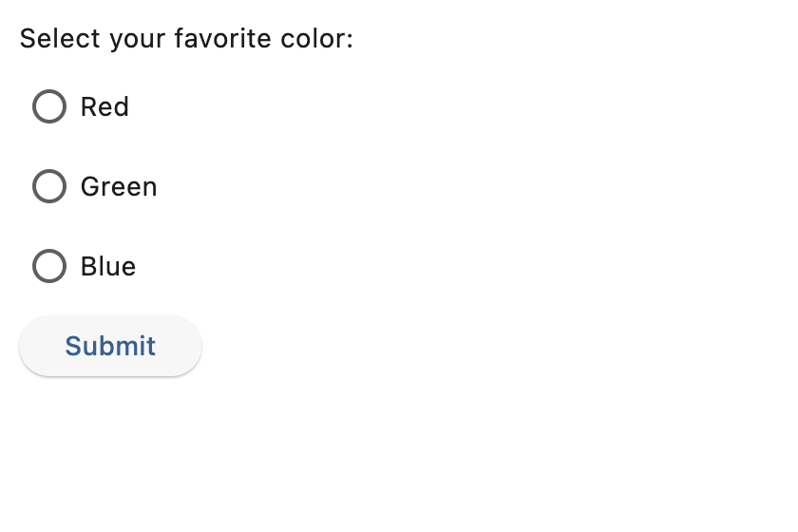Click the "Blue" text label
Image resolution: width=798 pixels, height=532 pixels.
(108, 266)
